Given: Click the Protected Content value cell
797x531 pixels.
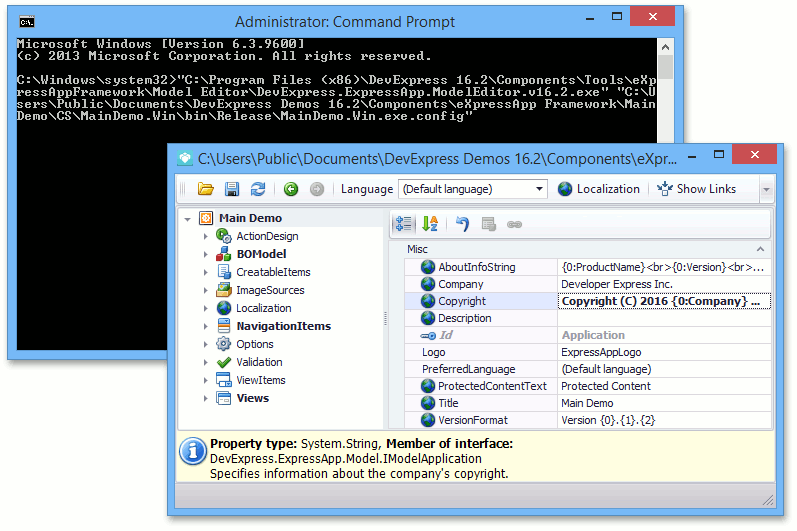Looking at the screenshot, I should pos(664,386).
